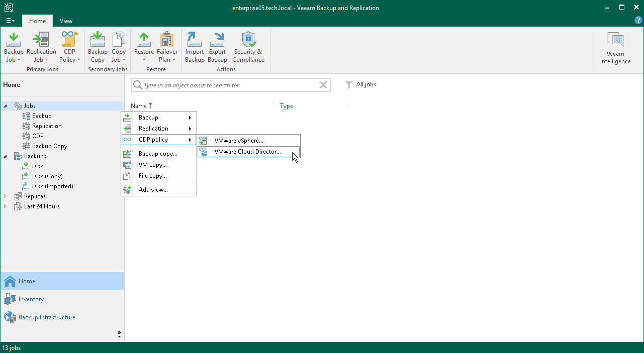Select the Disk node under Backups
The height and width of the screenshot is (353, 644).
pyautogui.click(x=38, y=166)
